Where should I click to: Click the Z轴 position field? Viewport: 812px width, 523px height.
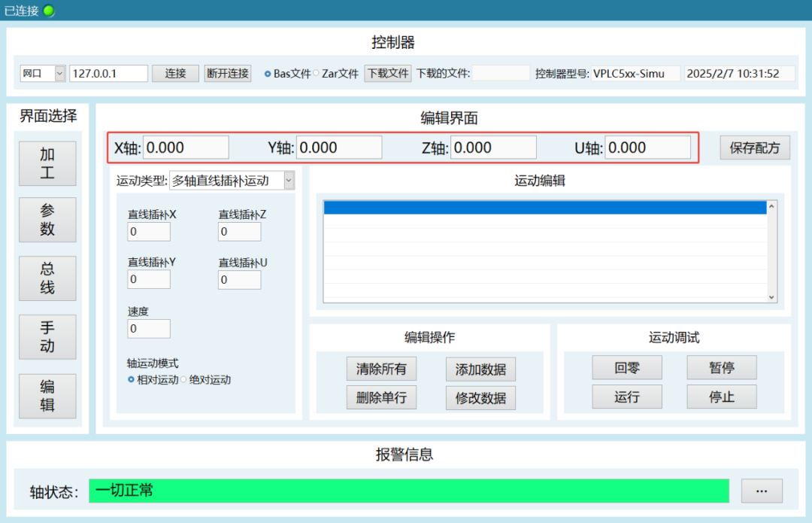[x=493, y=147]
